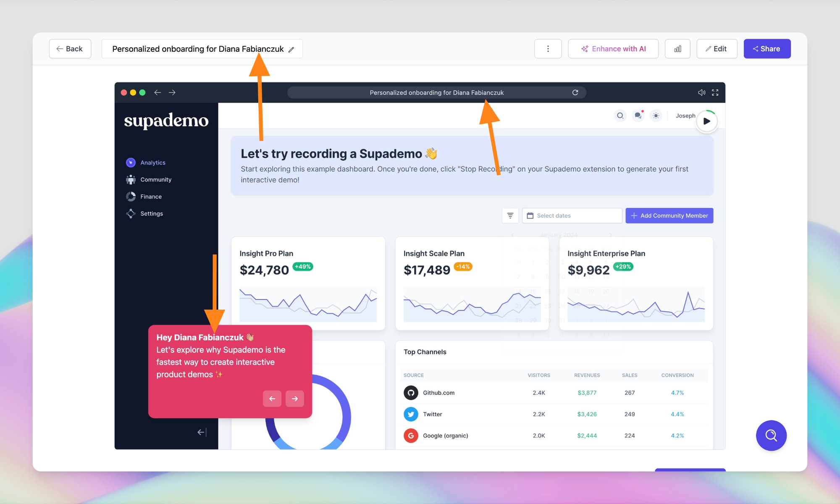Click the Finance sidebar pie icon
Viewport: 840px width, 504px height.
pos(131,197)
